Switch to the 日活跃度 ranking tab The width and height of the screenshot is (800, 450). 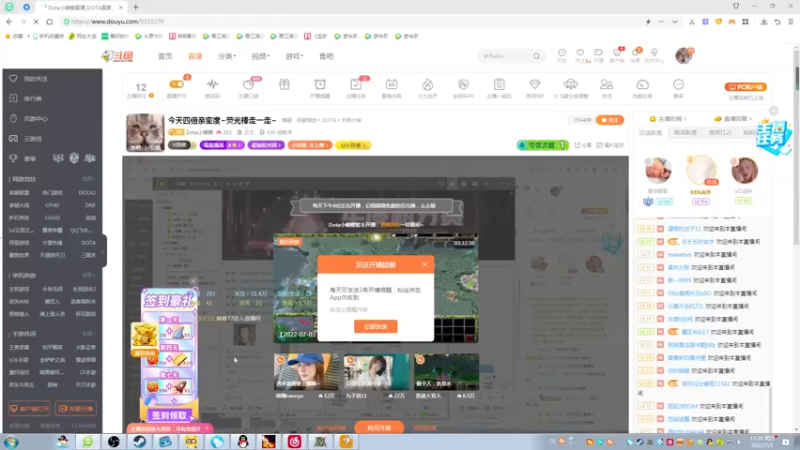(x=651, y=133)
